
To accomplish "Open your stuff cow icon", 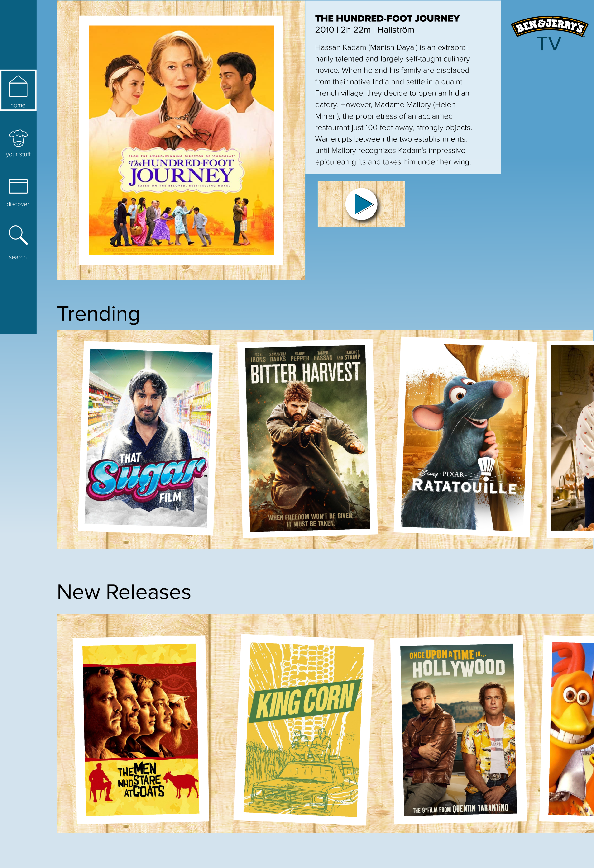I will tap(18, 138).
